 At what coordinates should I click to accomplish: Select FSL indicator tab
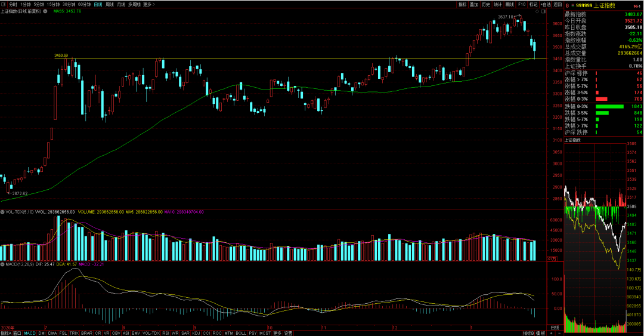point(63,333)
